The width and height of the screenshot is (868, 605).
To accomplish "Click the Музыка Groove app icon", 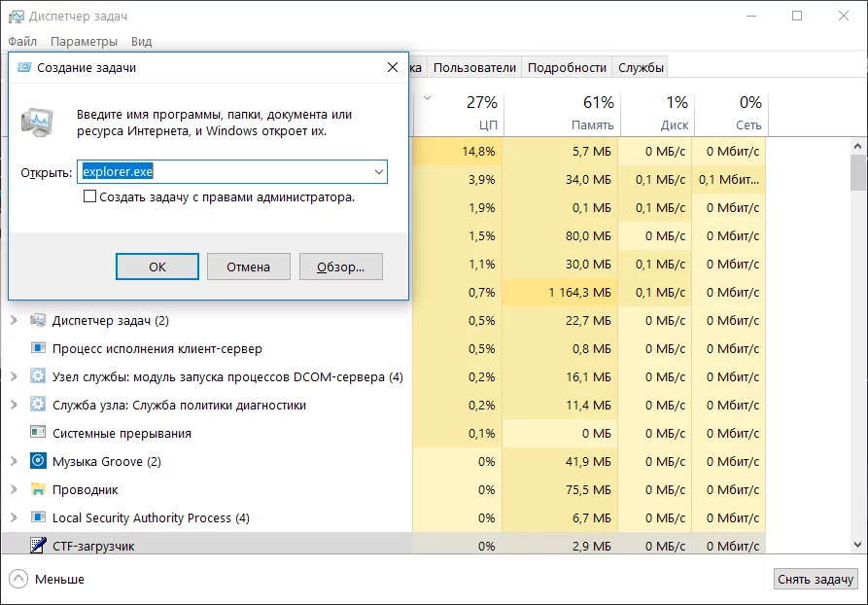I will [x=38, y=461].
